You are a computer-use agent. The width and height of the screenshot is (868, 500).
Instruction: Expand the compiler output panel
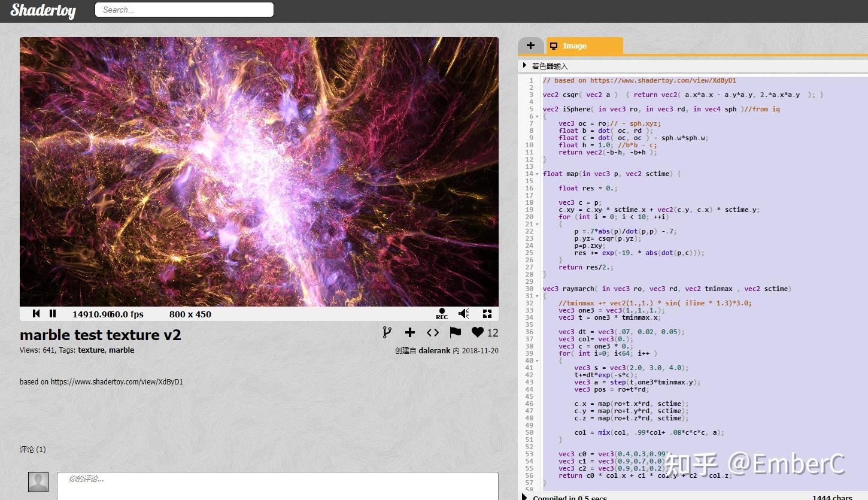tap(525, 498)
